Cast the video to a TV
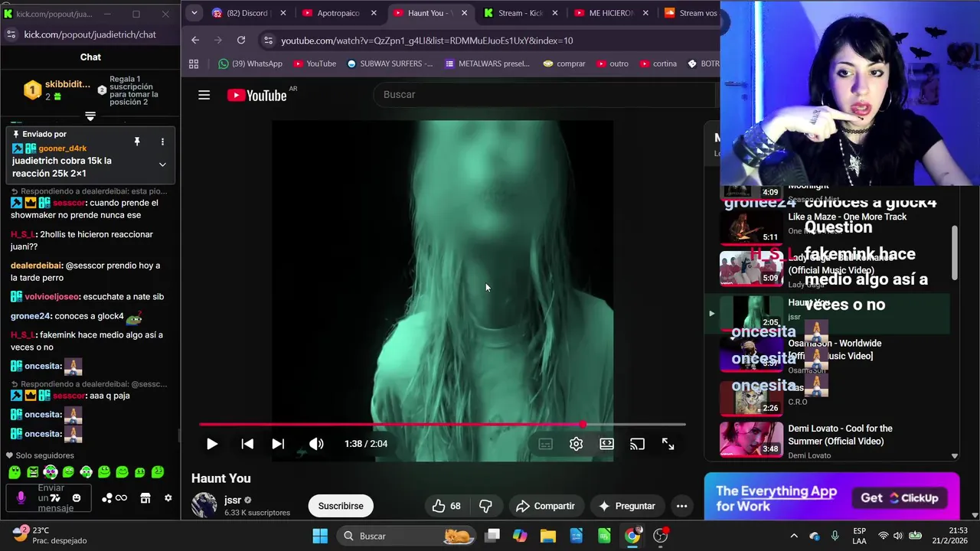This screenshot has width=980, height=551. [637, 444]
